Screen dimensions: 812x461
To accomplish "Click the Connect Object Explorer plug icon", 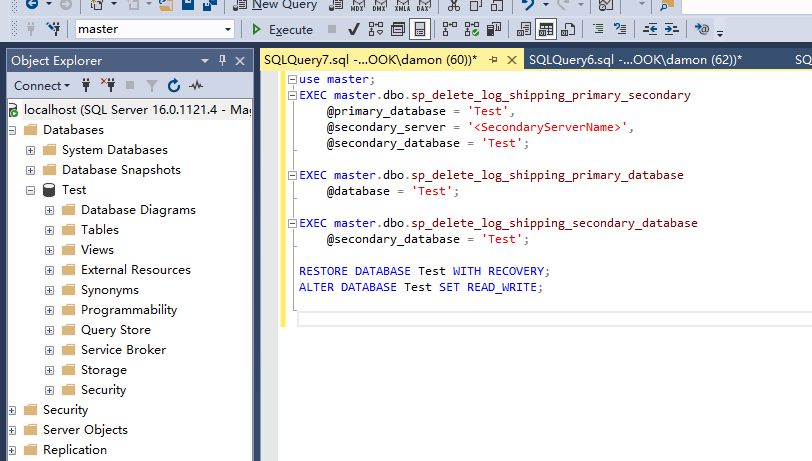I will pos(86,85).
